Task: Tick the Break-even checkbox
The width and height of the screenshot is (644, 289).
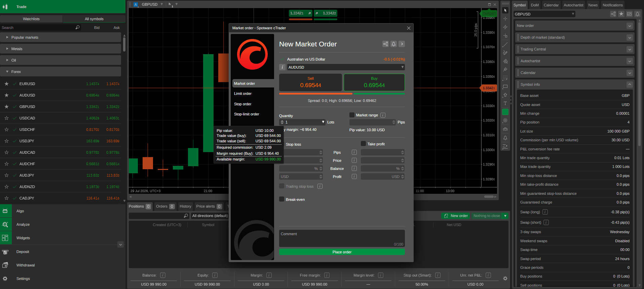Action: [282, 199]
